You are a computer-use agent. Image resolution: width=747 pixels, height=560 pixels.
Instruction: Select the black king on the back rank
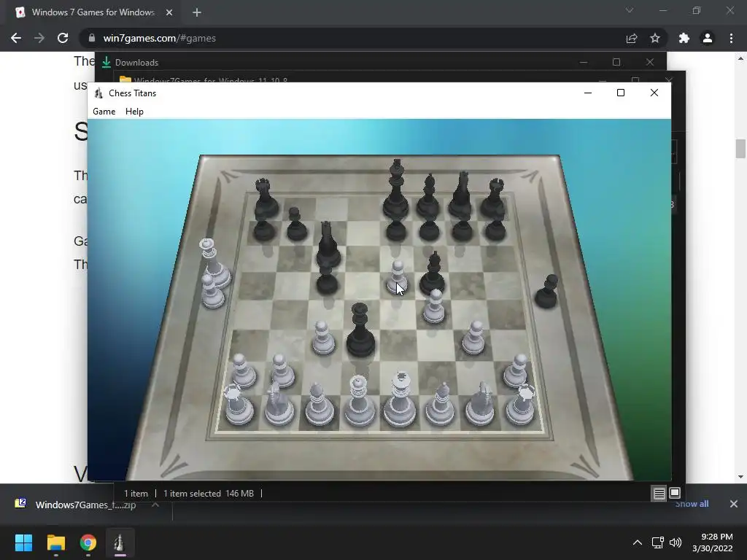tap(396, 190)
